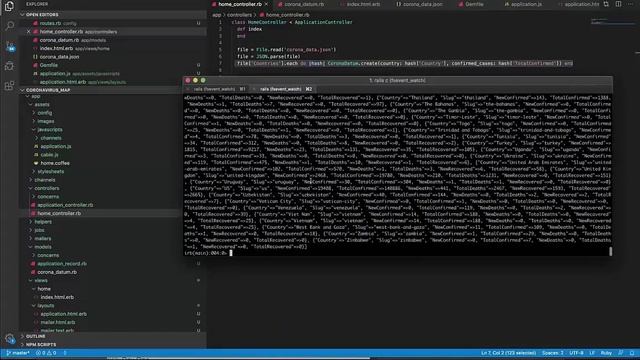640x360 pixels.
Task: Click the Ruby file icon in breadcrumb
Action: (x=262, y=15)
